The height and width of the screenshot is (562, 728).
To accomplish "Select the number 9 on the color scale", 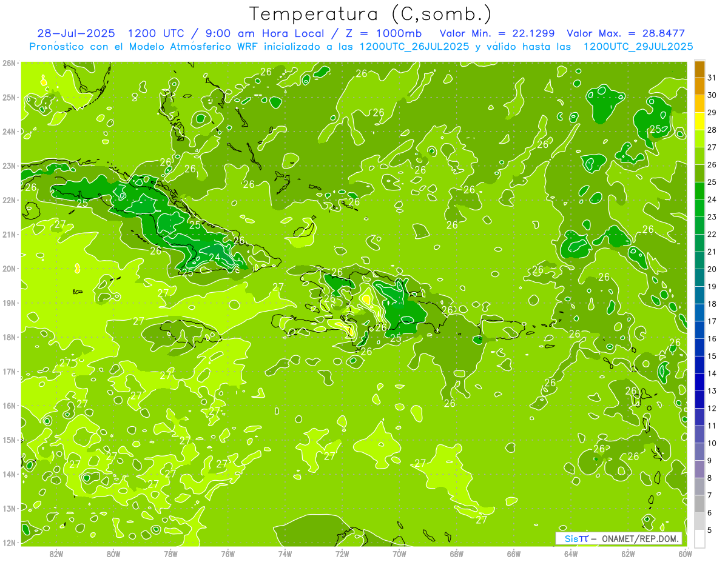I will tap(712, 461).
